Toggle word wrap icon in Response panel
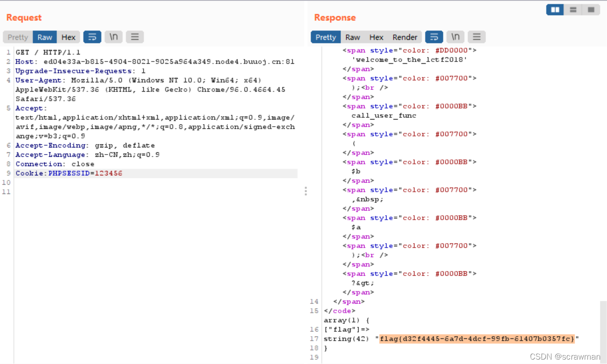This screenshot has height=364, width=607. click(434, 37)
